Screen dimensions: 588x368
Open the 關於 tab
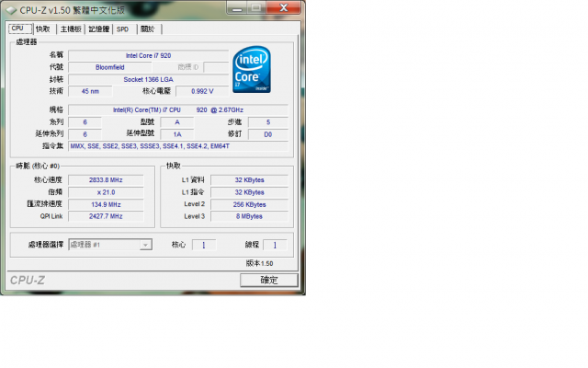coord(148,29)
